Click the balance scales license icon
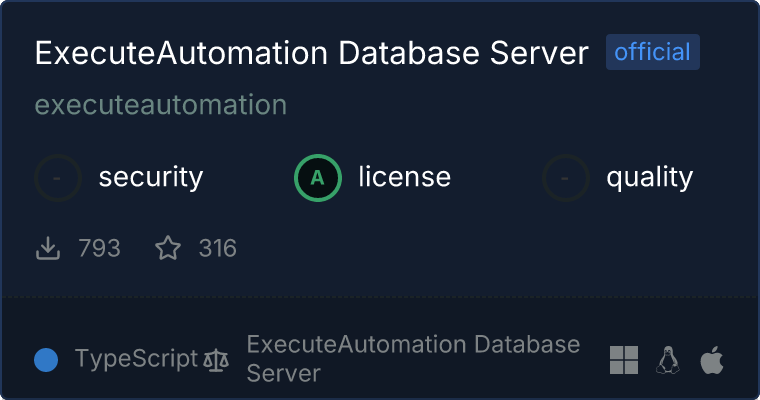The image size is (760, 400). click(x=215, y=360)
